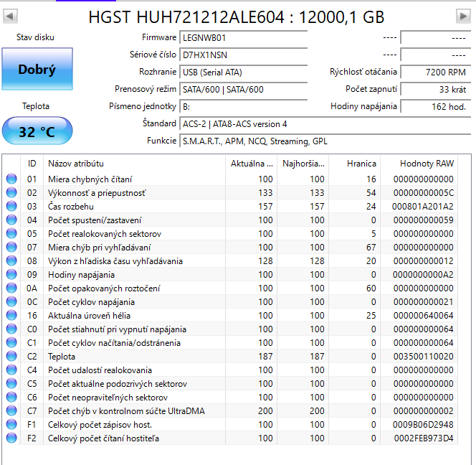Select the Počet opakovaných roztočení row name

click(104, 288)
